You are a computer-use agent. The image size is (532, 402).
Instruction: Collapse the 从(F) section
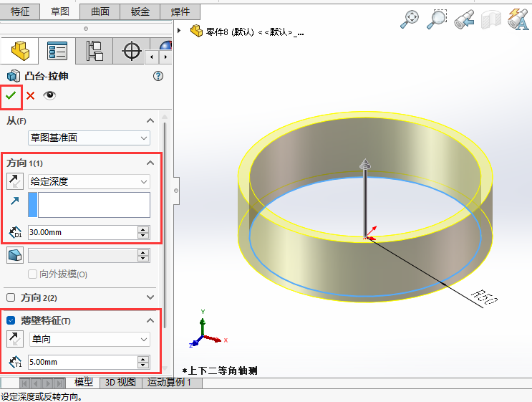pyautogui.click(x=150, y=120)
